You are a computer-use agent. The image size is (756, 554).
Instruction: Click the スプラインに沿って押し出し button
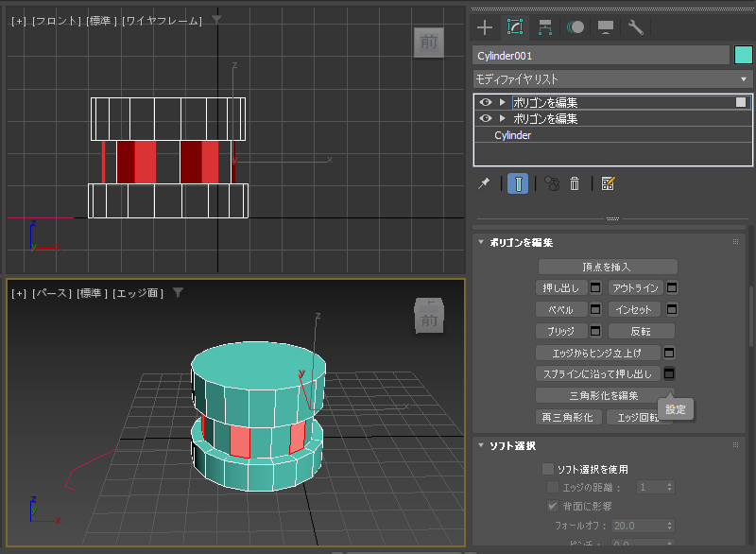(597, 373)
